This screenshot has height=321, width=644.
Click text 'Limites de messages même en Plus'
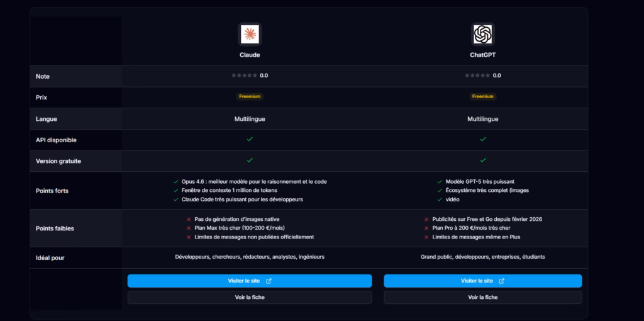point(476,237)
